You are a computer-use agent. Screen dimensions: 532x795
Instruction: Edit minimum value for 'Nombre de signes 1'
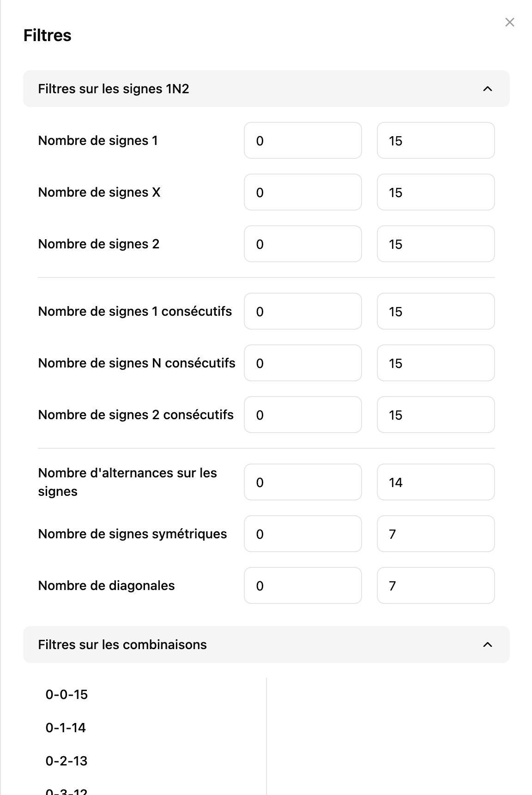[303, 140]
